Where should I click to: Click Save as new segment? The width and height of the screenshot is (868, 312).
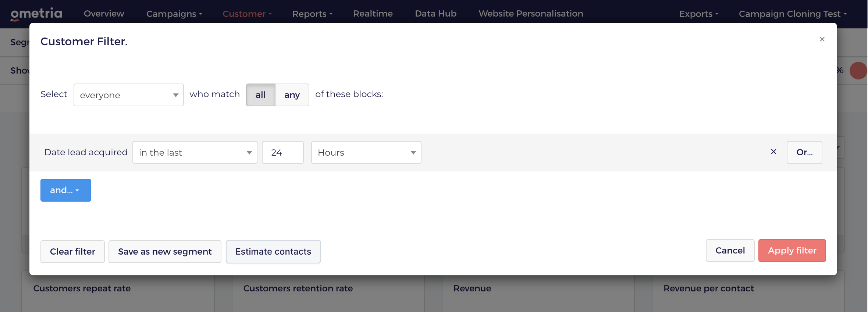(x=165, y=252)
